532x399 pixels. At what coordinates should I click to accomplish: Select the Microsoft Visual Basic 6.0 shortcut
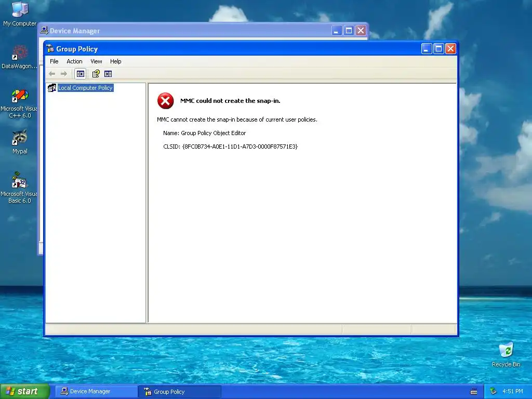point(19,188)
